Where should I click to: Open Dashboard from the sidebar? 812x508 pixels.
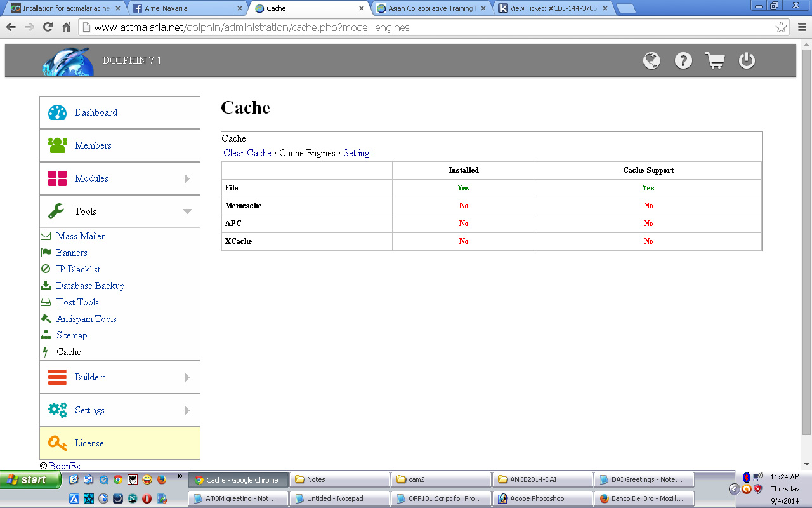coord(96,112)
